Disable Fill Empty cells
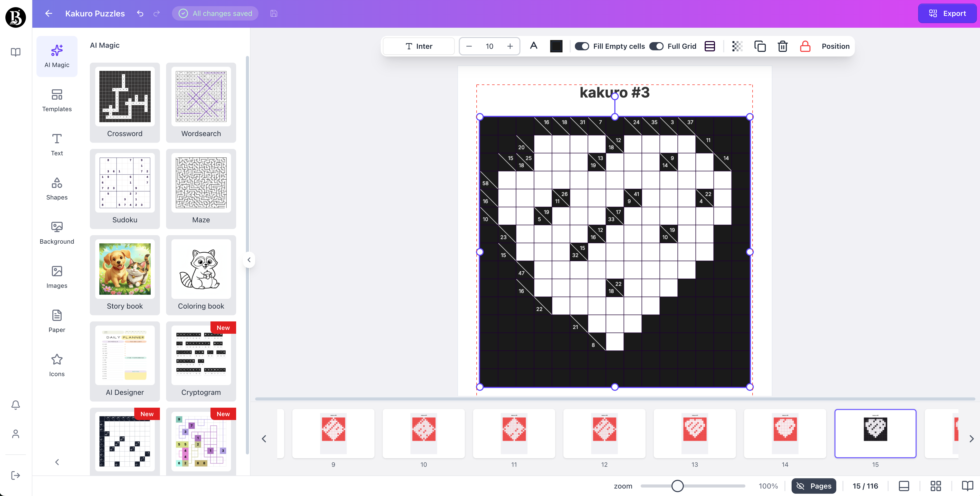The image size is (980, 496). [582, 46]
